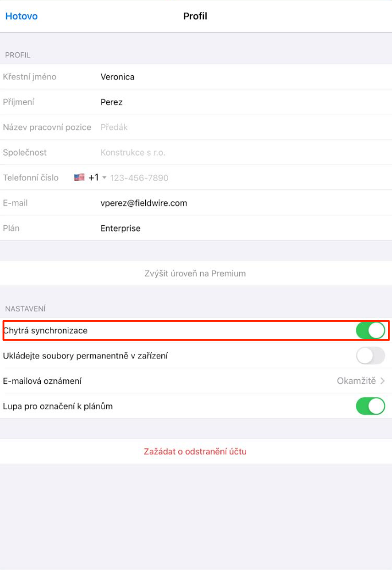The height and width of the screenshot is (570, 392).
Task: Tap the Profil title in header
Action: (195, 16)
